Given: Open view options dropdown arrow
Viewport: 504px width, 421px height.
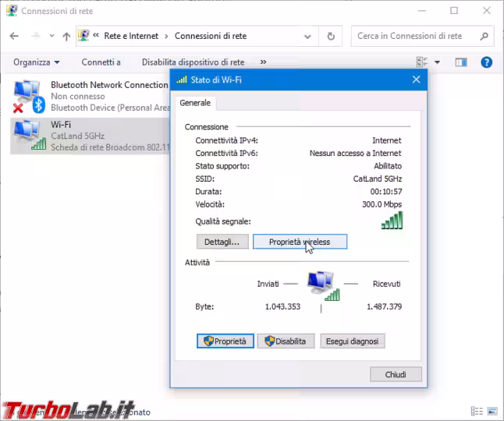Looking at the screenshot, I should [437, 62].
